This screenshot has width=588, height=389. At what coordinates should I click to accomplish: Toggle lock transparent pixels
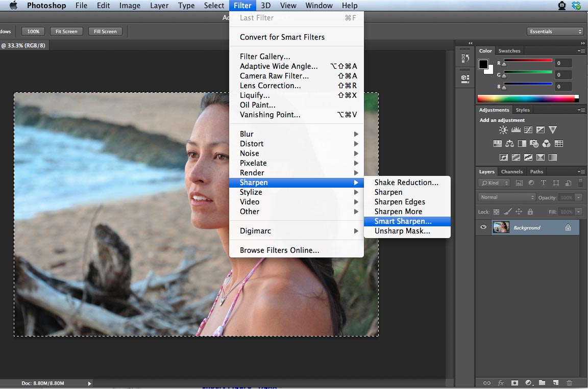click(497, 212)
